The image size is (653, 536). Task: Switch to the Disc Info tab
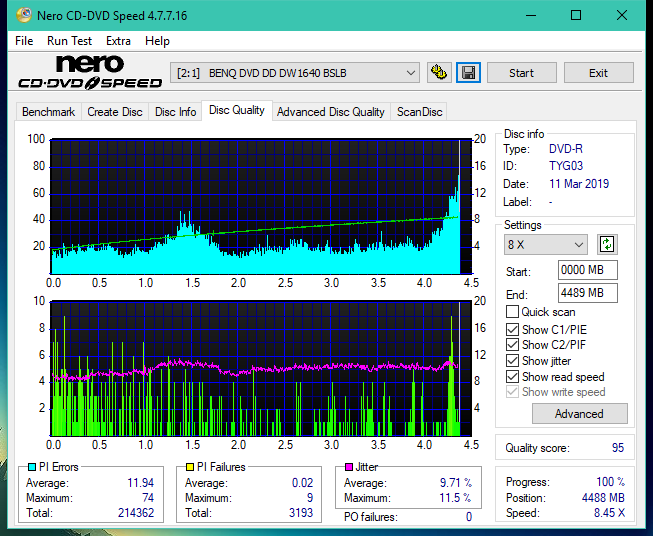(x=175, y=112)
